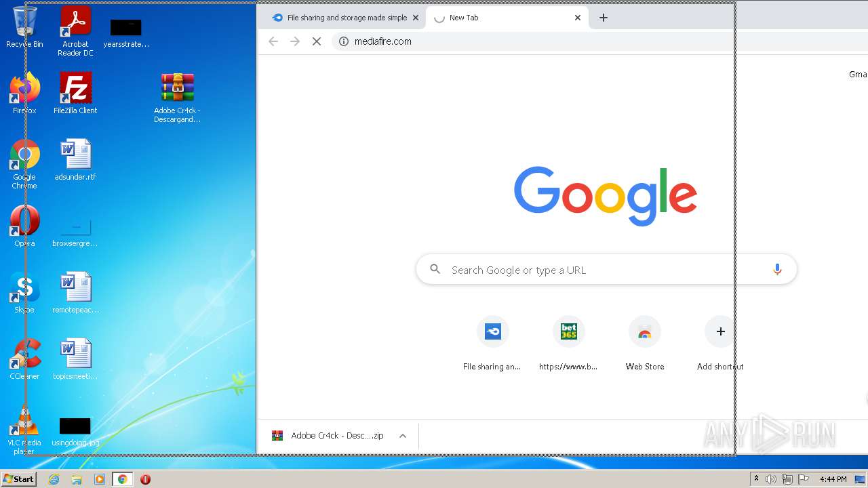
Task: Select the Adobe Cr4ck WinRAR archive icon
Action: 177,98
